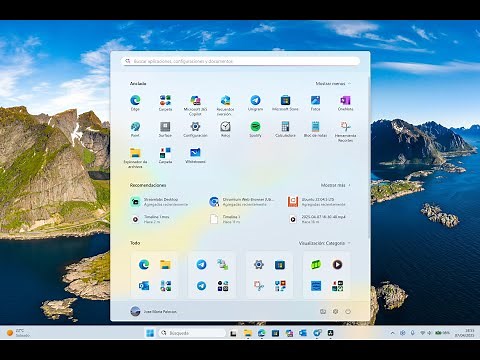Click the Windows Start button on taskbar
Viewport: 480px width, 360px height.
[150, 333]
